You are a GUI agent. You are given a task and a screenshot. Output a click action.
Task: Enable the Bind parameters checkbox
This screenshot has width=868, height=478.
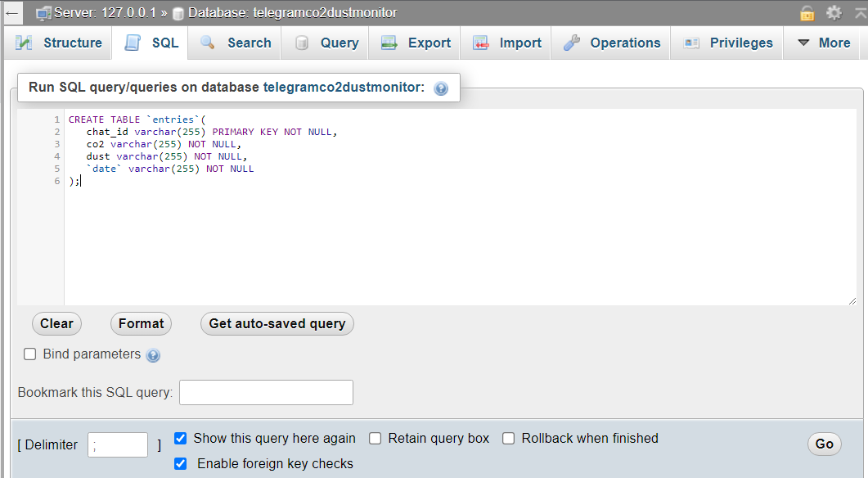30,354
